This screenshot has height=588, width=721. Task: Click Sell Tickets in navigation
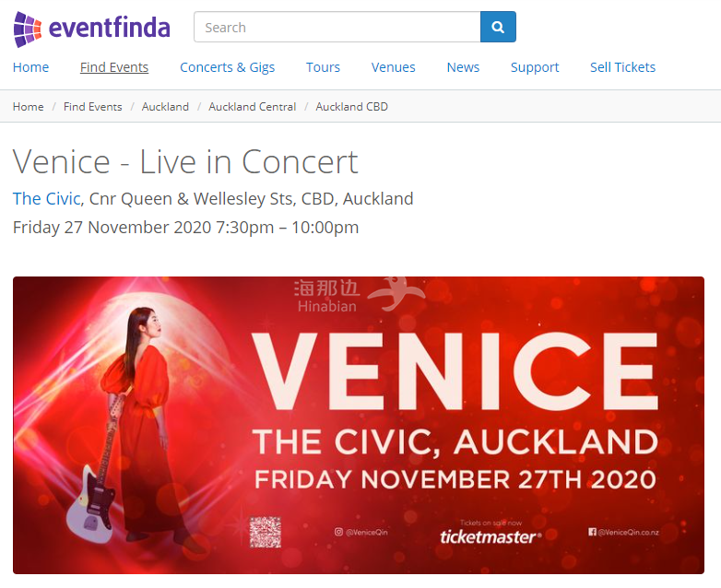622,67
